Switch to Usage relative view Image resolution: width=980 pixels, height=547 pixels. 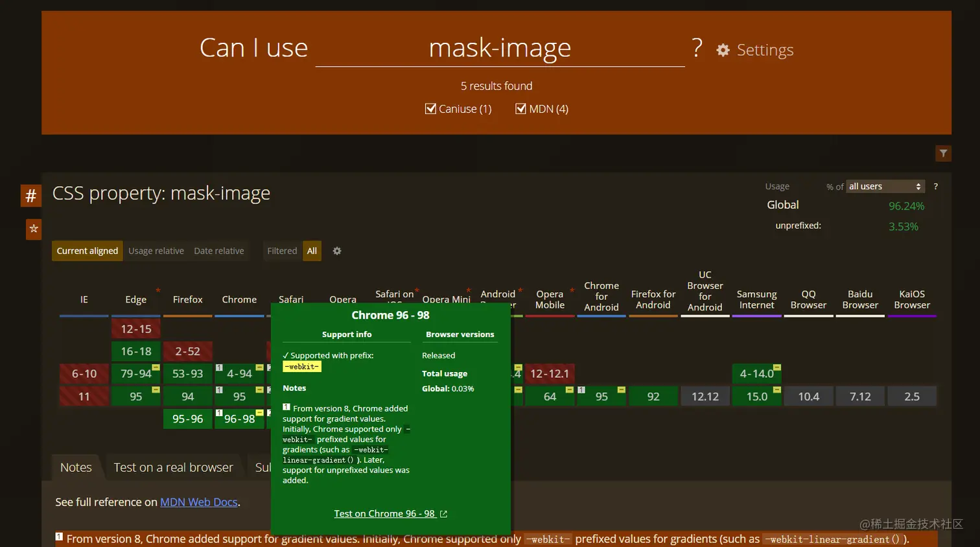pyautogui.click(x=156, y=251)
